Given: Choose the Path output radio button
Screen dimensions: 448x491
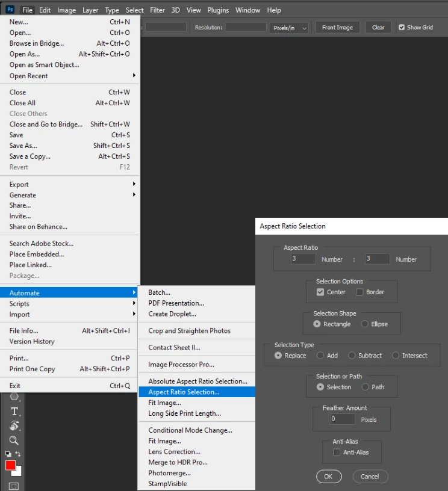Looking at the screenshot, I should (366, 387).
